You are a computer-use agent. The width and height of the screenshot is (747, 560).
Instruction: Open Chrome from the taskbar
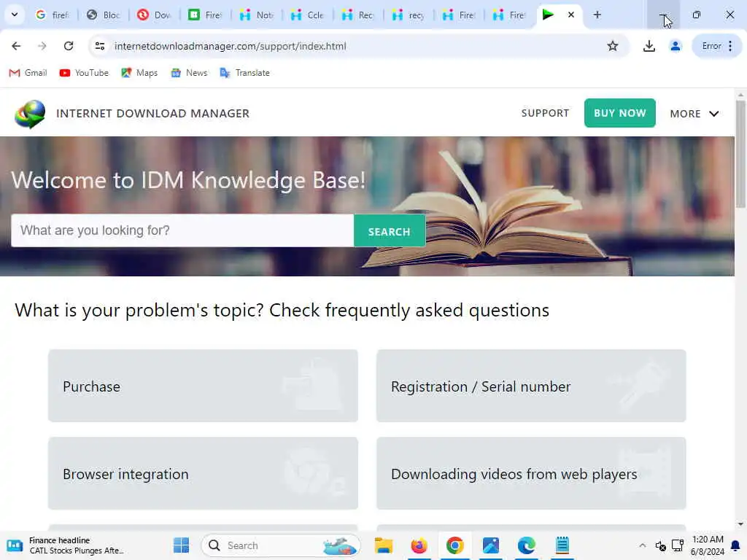pyautogui.click(x=455, y=545)
